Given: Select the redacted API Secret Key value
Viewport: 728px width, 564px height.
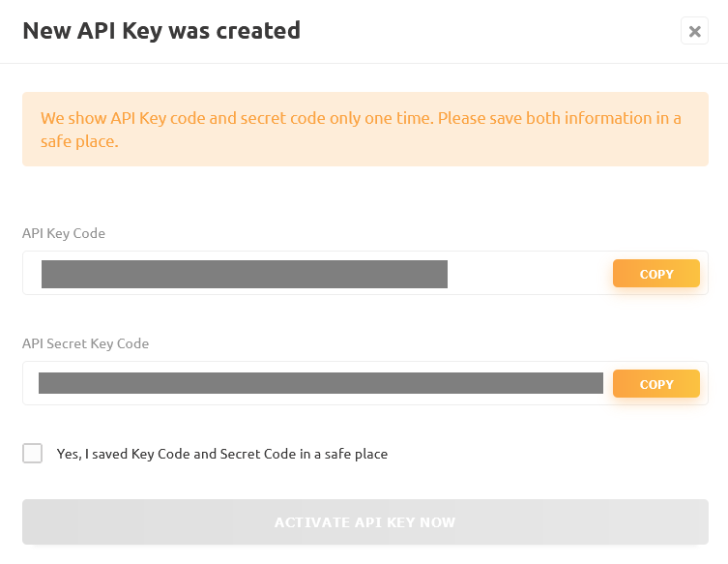Looking at the screenshot, I should [x=321, y=383].
